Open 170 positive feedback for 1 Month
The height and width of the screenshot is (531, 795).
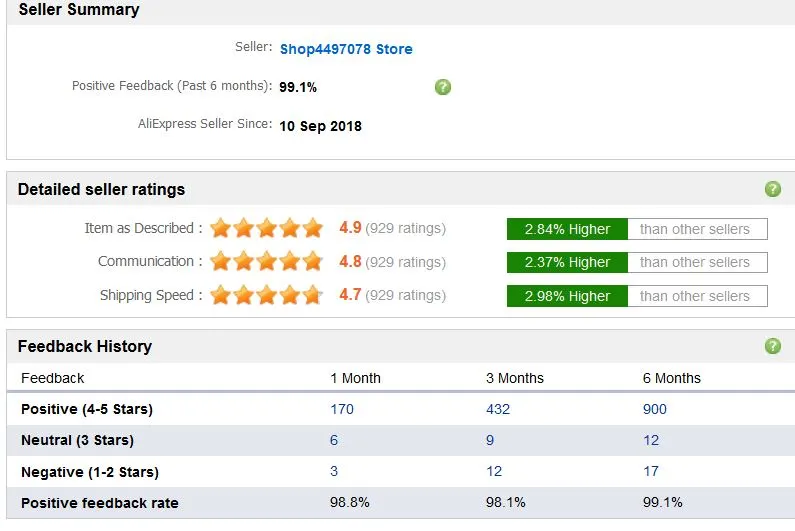pyautogui.click(x=342, y=409)
